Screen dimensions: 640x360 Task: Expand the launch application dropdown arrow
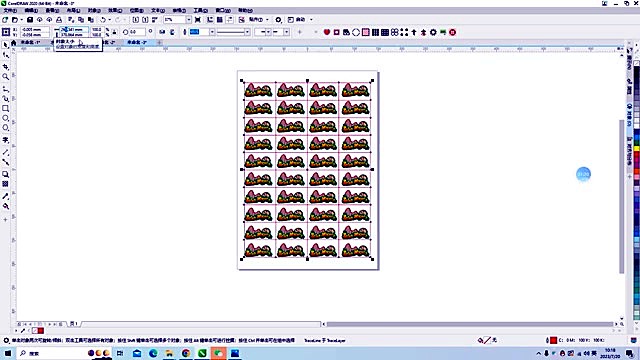pos(311,20)
